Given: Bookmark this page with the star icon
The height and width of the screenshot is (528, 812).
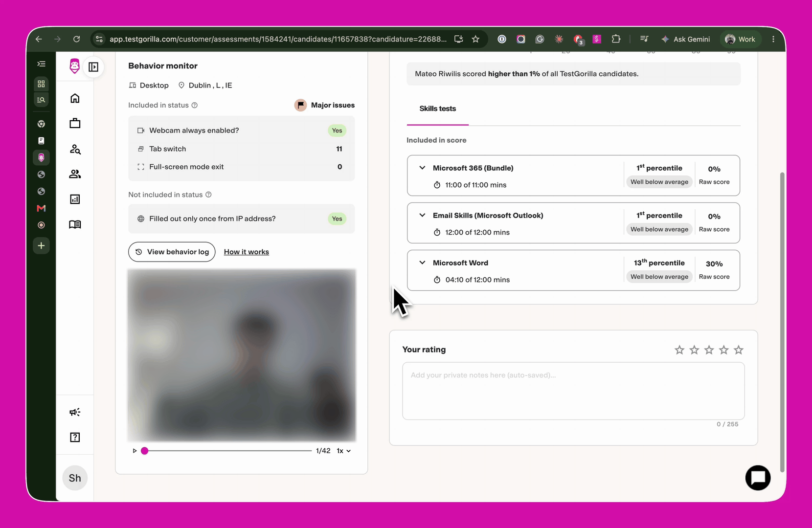Looking at the screenshot, I should click(475, 39).
